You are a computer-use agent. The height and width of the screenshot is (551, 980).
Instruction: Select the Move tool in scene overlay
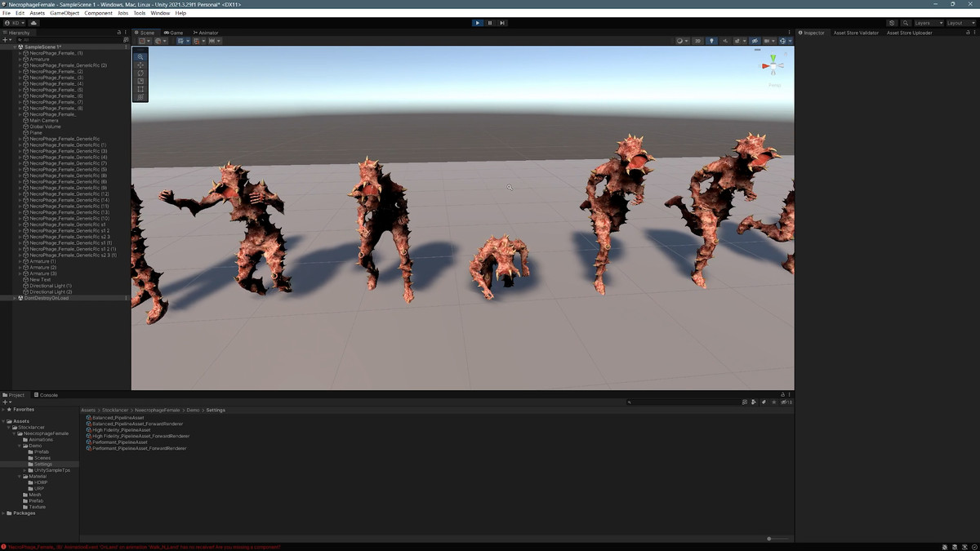[140, 65]
